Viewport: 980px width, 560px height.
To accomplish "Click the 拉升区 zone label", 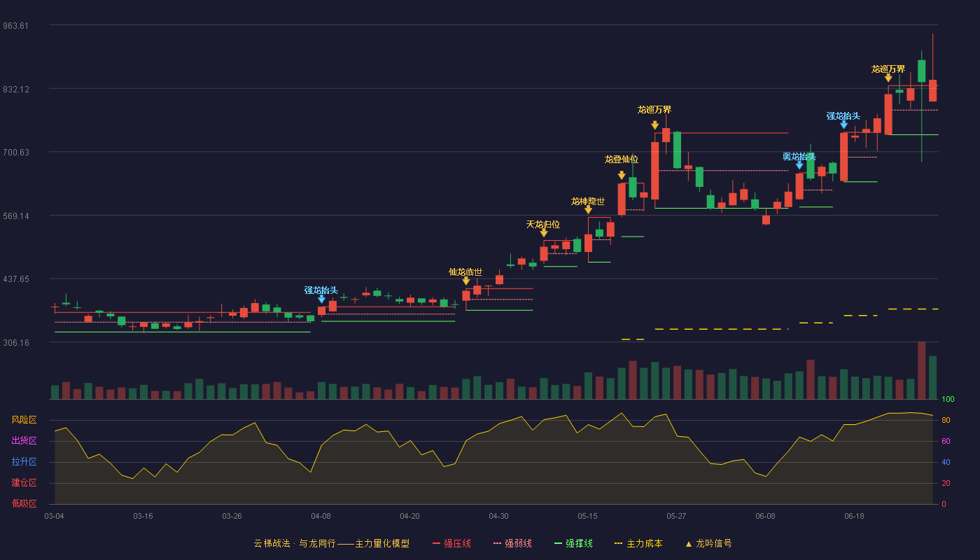I will 24,462.
